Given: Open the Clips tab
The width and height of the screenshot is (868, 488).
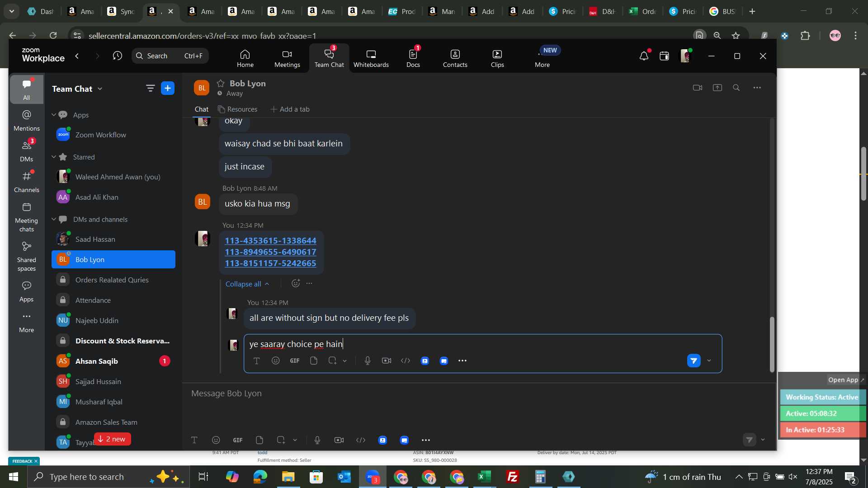Looking at the screenshot, I should [x=497, y=58].
